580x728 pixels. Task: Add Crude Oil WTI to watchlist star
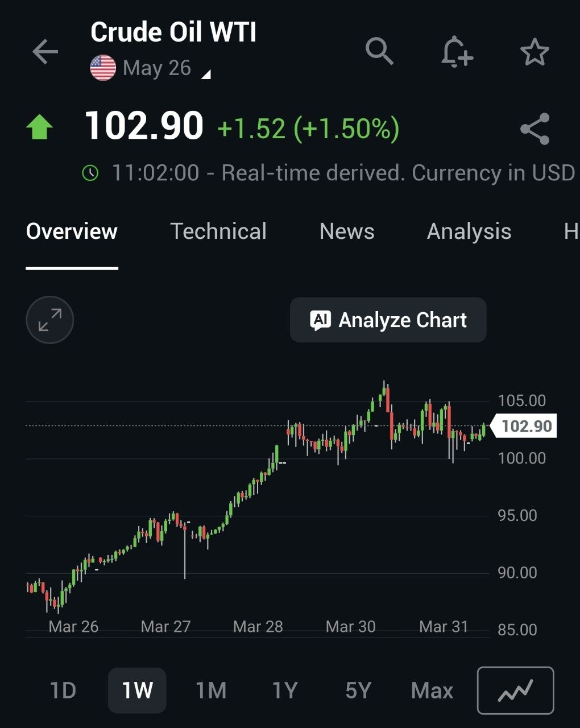[x=535, y=52]
